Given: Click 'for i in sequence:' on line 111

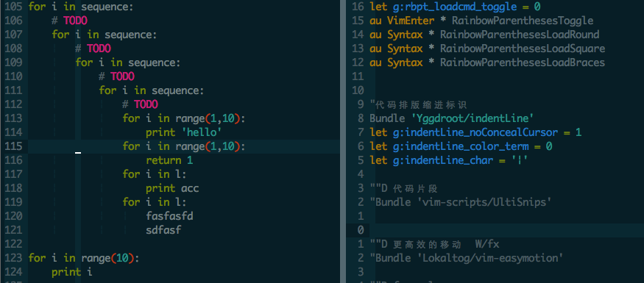Looking at the screenshot, I should [152, 90].
